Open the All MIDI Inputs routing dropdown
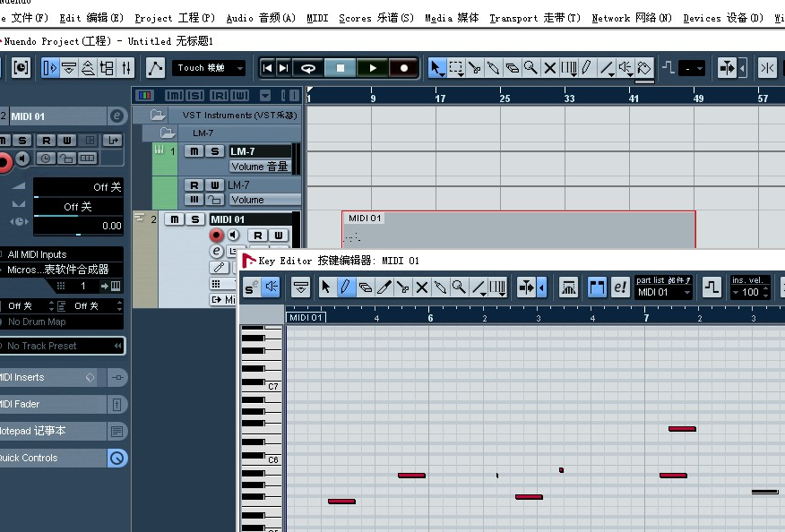The width and height of the screenshot is (785, 532). pyautogui.click(x=62, y=254)
